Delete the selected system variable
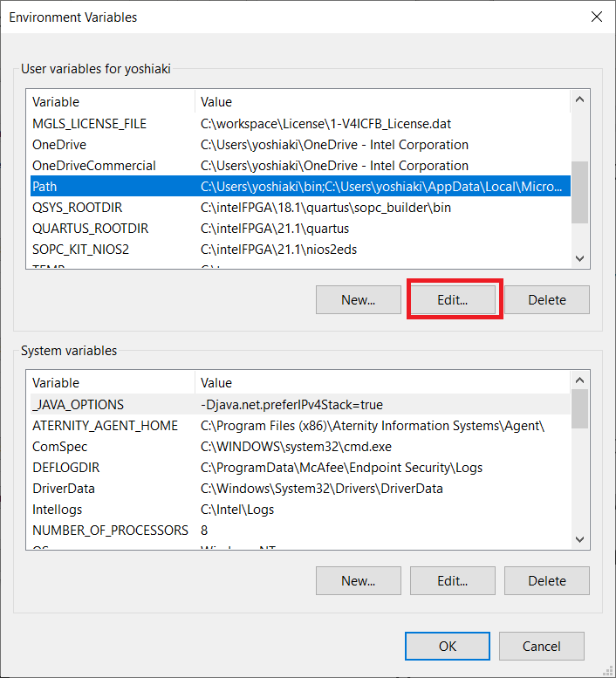Viewport: 616px width, 678px height. click(x=547, y=580)
